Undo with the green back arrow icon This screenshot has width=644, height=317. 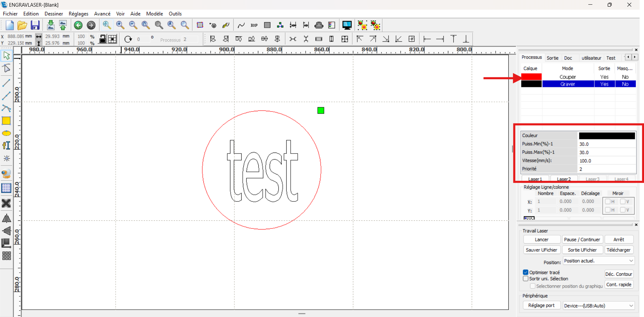pos(78,25)
